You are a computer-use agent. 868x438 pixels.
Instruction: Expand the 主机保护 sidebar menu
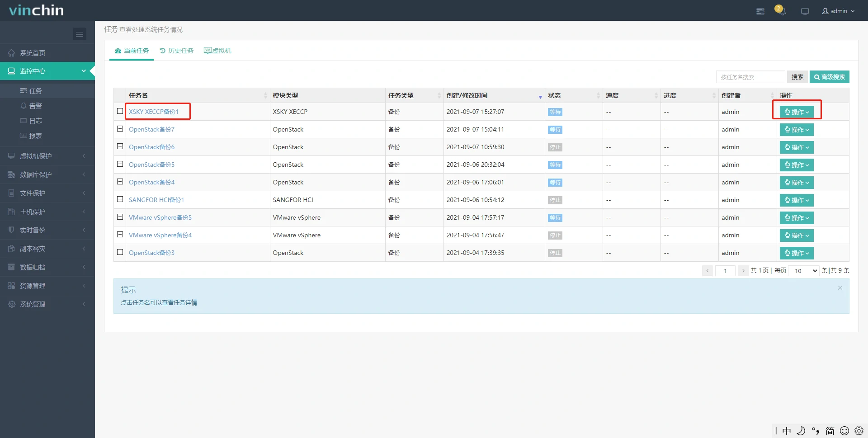(x=47, y=212)
